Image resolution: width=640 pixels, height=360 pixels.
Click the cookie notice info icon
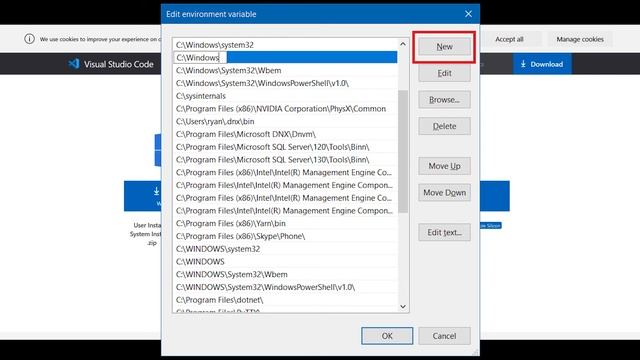click(29, 39)
